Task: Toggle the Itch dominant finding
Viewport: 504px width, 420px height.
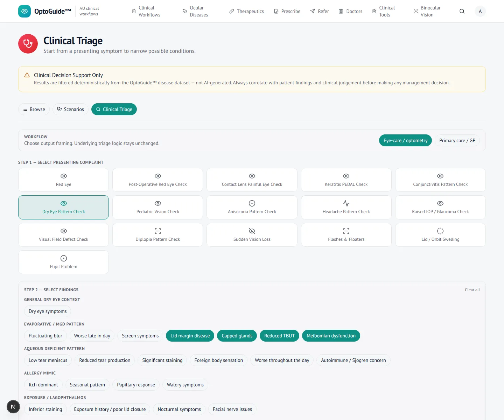Action: tap(43, 385)
